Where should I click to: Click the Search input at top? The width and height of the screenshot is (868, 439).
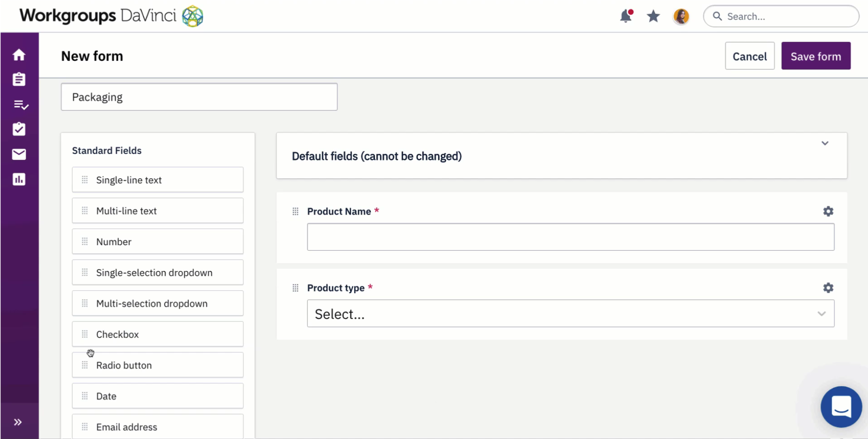781,16
